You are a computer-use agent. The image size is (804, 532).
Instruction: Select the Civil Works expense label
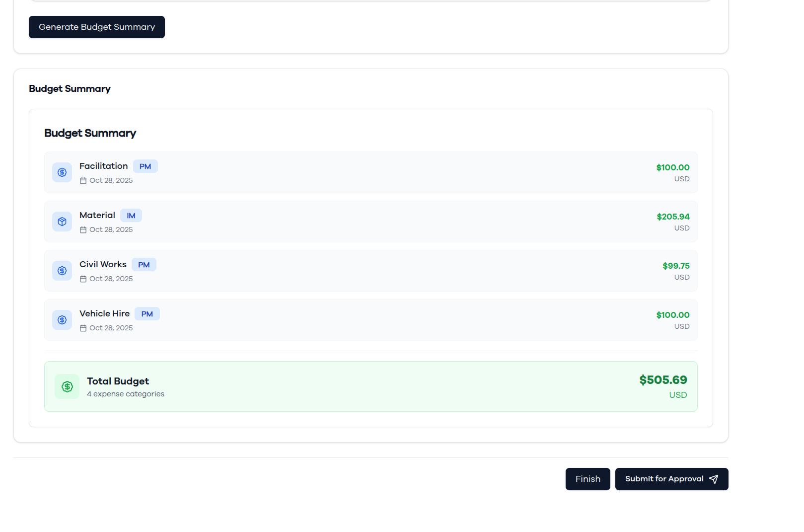click(103, 264)
